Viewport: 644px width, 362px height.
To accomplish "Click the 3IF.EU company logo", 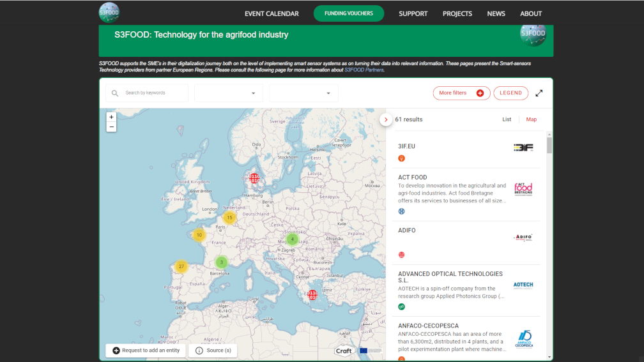I will [523, 147].
